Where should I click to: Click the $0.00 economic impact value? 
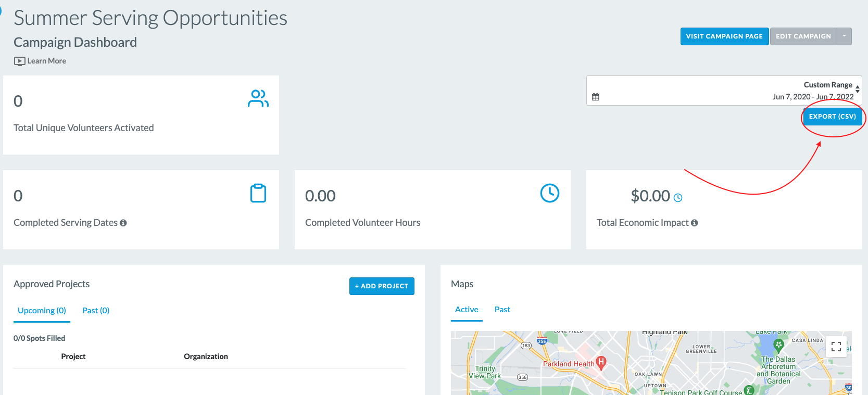[x=650, y=196]
